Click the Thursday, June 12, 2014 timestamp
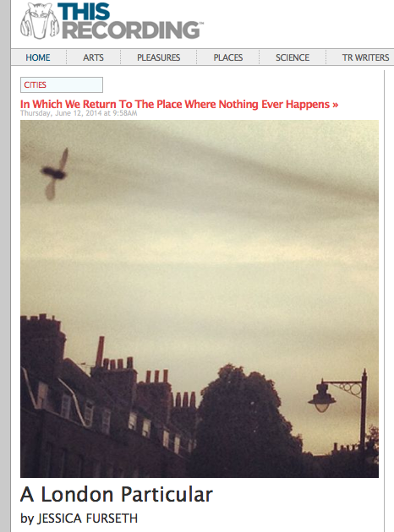This screenshot has height=532, width=394. [79, 113]
